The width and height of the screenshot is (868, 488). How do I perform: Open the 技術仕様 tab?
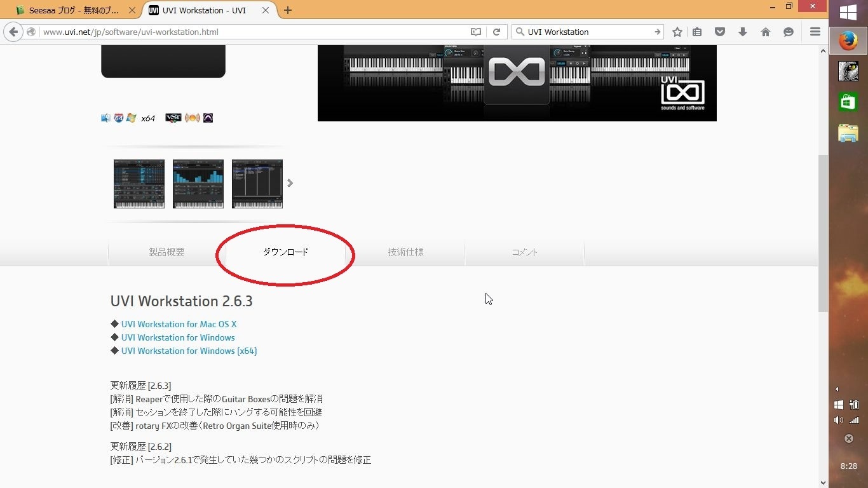click(405, 252)
